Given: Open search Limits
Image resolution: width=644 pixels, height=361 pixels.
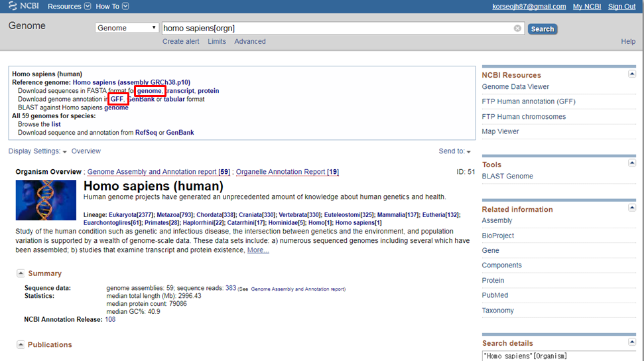Looking at the screenshot, I should [x=216, y=42].
